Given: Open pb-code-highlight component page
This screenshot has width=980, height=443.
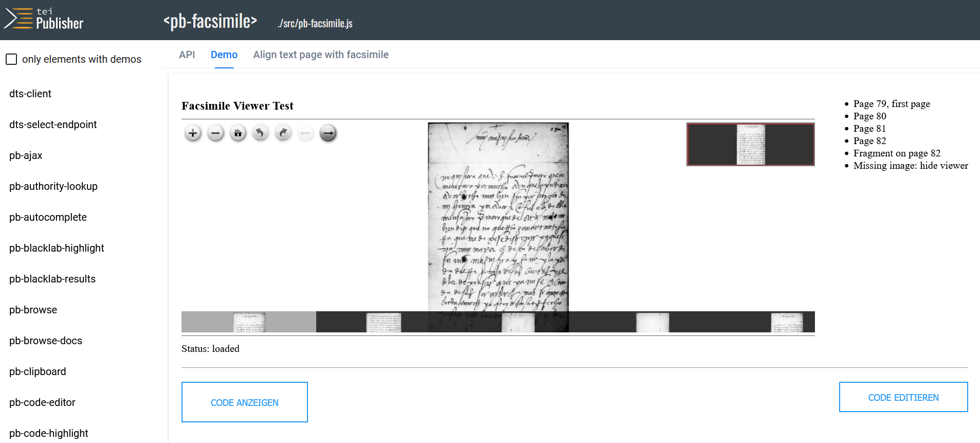Looking at the screenshot, I should pos(49,433).
